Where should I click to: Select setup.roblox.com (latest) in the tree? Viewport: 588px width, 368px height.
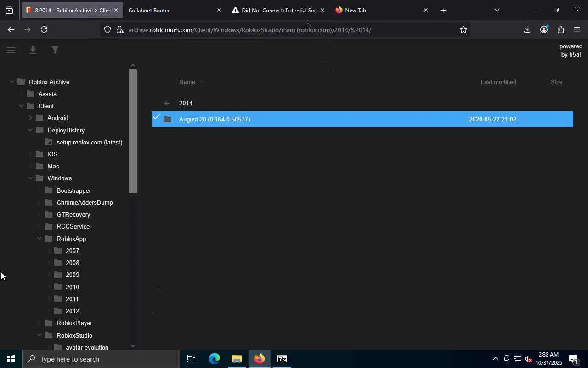point(89,142)
